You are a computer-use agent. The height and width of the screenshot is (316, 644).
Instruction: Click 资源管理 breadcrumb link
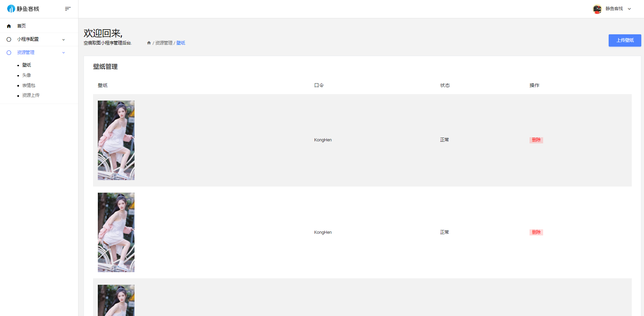[164, 43]
